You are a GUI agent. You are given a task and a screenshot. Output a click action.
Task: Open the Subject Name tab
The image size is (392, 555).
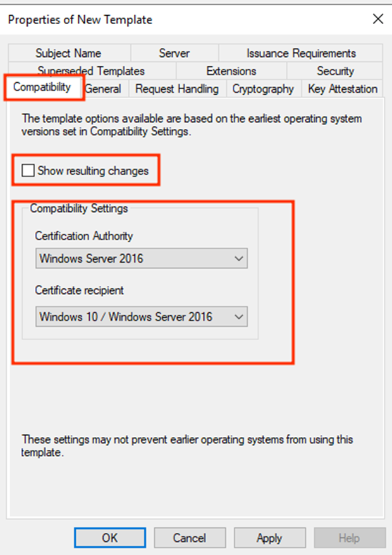point(69,53)
